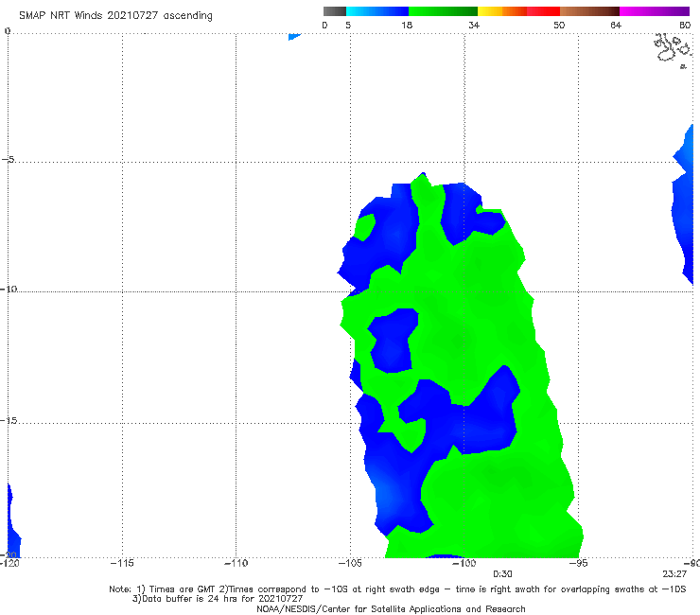Click the yellow-to-red segment of the color bar
Image resolution: width=700 pixels, height=615 pixels.
pos(518,11)
